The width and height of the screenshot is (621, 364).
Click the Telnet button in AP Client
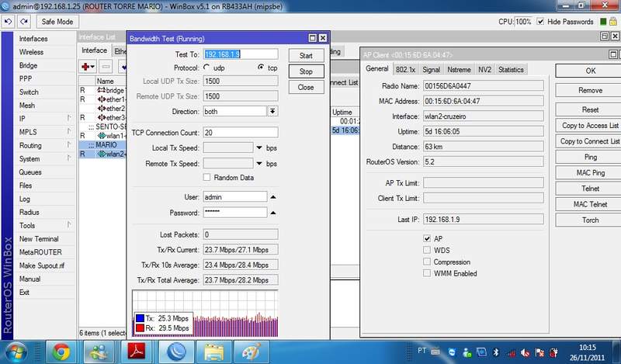click(x=590, y=189)
